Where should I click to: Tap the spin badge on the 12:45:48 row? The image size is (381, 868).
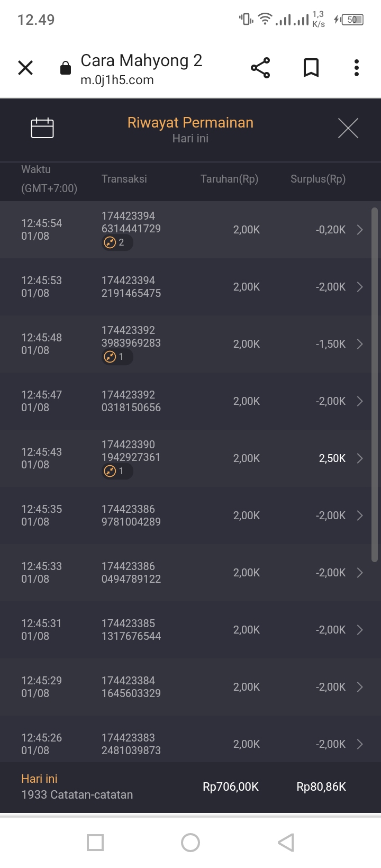pos(117,357)
